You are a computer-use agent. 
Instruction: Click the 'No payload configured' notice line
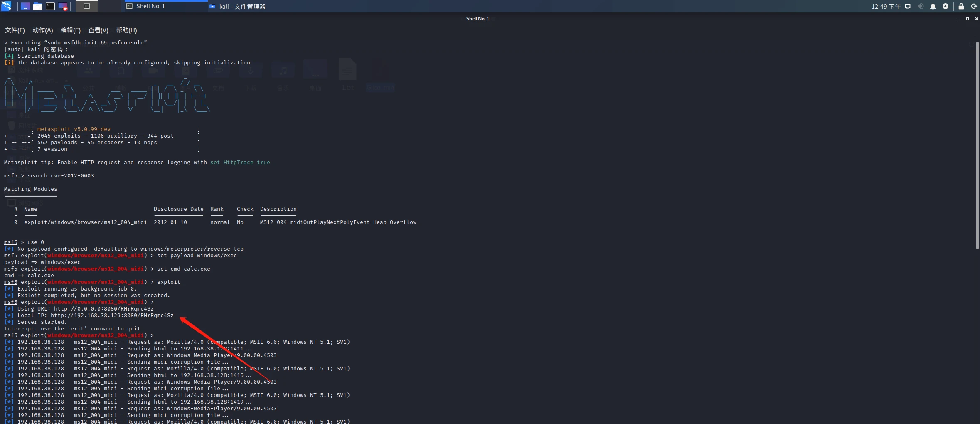click(x=124, y=249)
